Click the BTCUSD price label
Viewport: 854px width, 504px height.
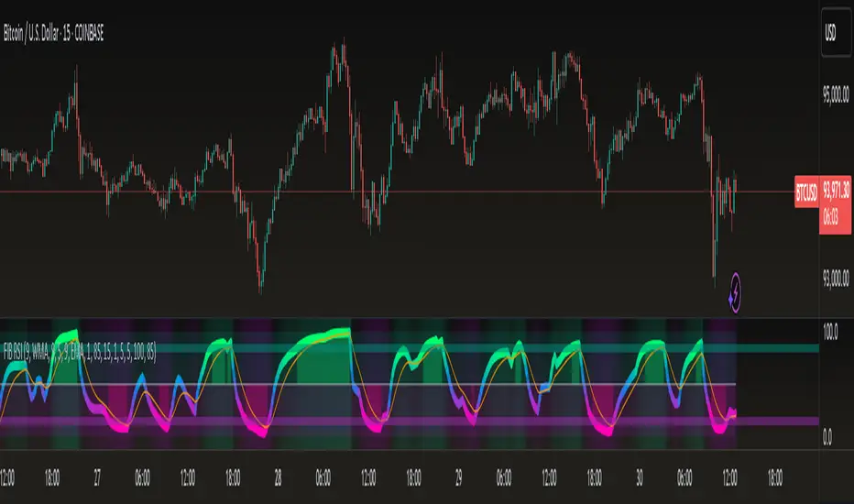coord(806,192)
